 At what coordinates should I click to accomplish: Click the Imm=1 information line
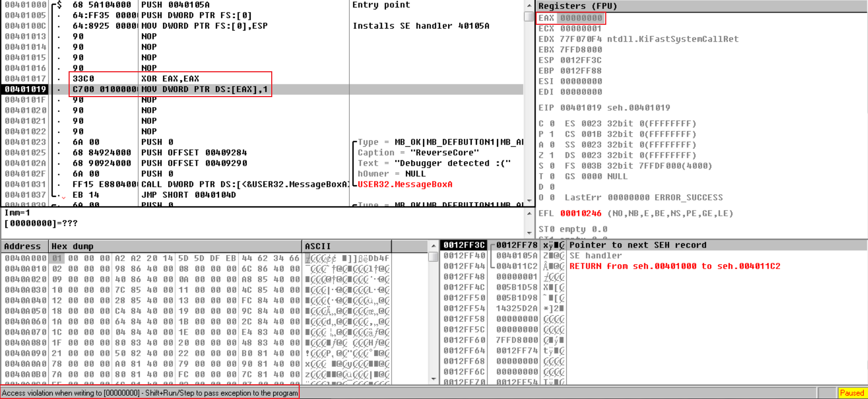tap(17, 213)
